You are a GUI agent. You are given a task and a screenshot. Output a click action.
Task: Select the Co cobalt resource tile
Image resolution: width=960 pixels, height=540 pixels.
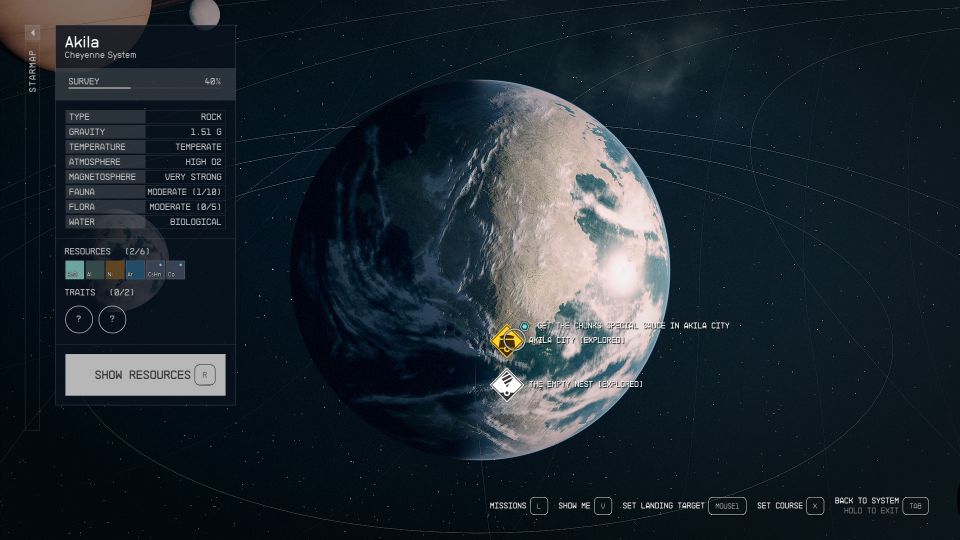coord(175,270)
